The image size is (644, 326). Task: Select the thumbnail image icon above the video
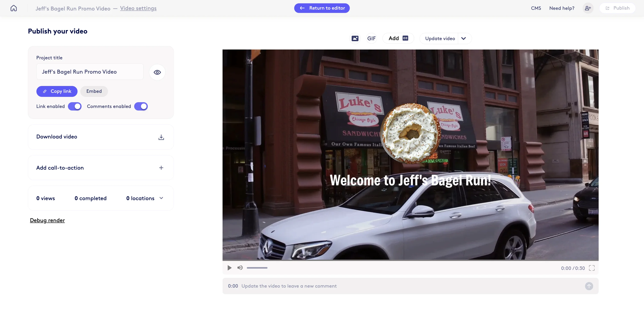point(355,38)
